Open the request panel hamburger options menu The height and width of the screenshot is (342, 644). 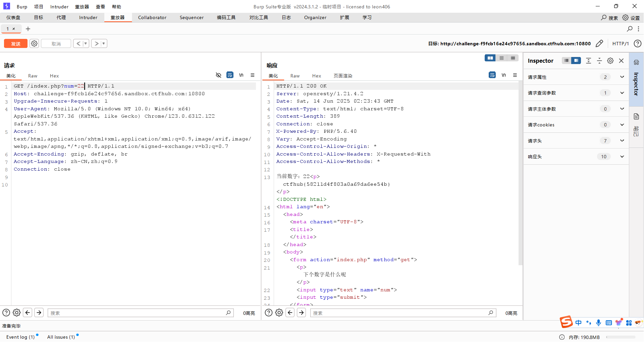(253, 75)
